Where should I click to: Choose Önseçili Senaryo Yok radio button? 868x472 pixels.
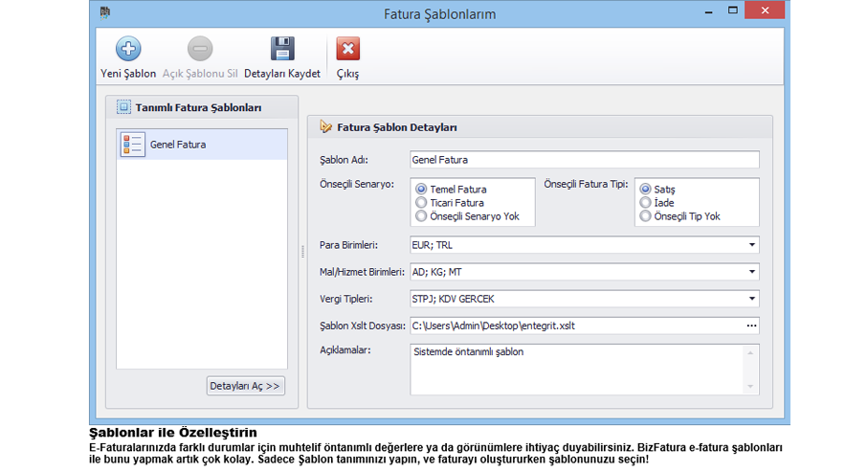[x=421, y=216]
